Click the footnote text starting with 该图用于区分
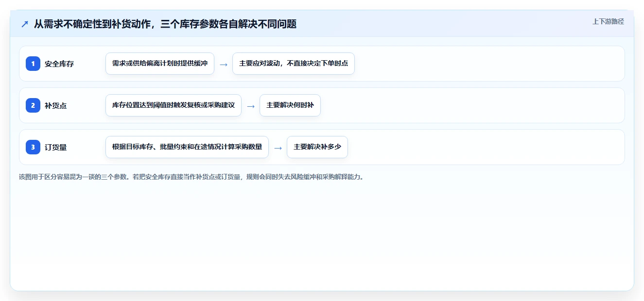Screen dimensions: 644x301 coord(191,177)
